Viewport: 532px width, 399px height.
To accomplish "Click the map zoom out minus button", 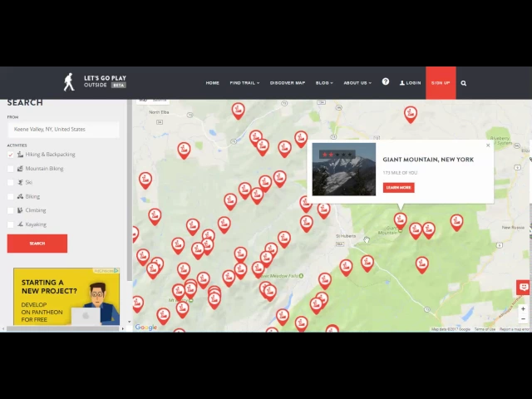I will coord(523,319).
